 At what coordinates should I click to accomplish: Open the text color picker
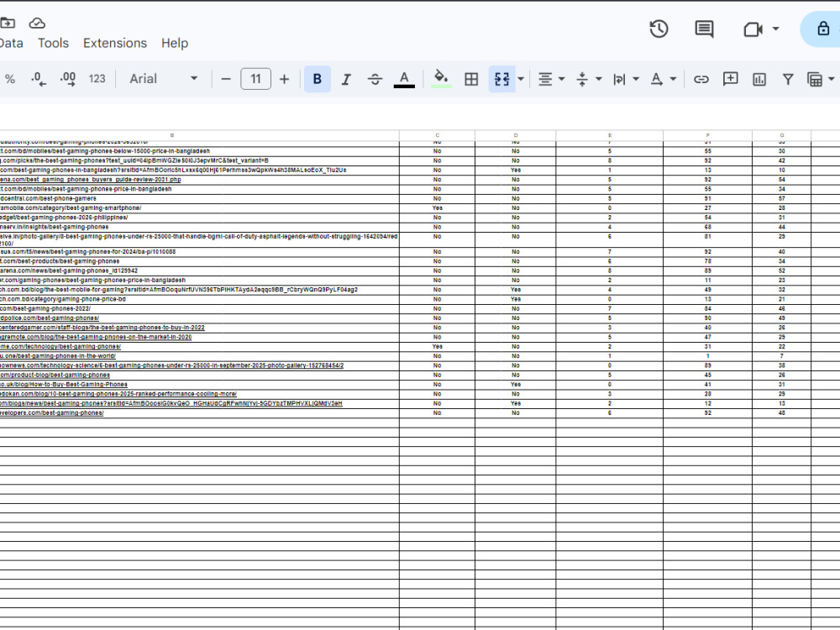point(404,79)
